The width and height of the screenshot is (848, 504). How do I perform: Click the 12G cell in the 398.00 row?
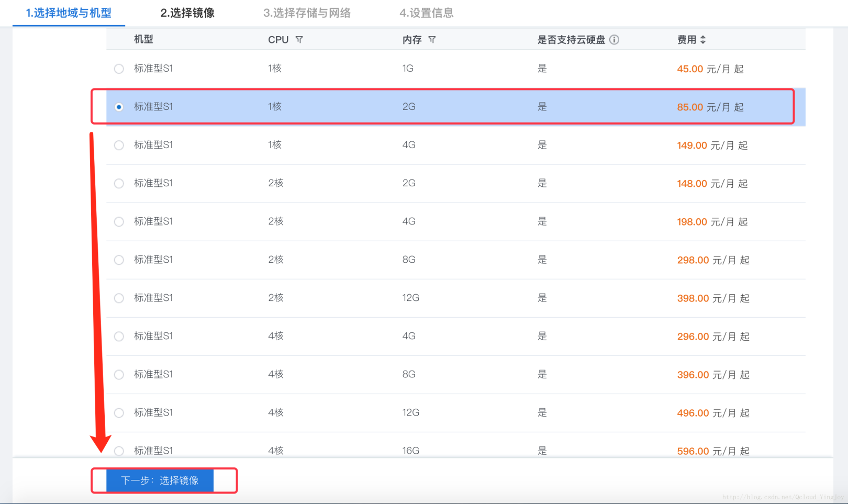pos(411,298)
